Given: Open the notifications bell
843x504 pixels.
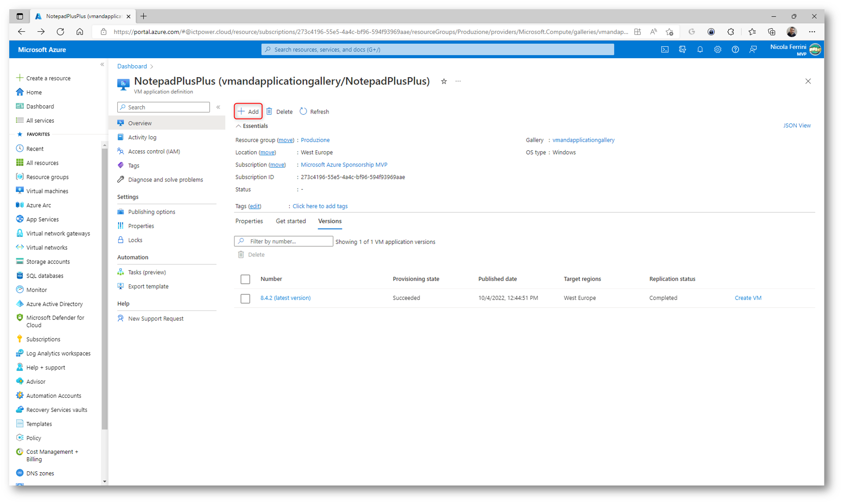Looking at the screenshot, I should [x=700, y=50].
